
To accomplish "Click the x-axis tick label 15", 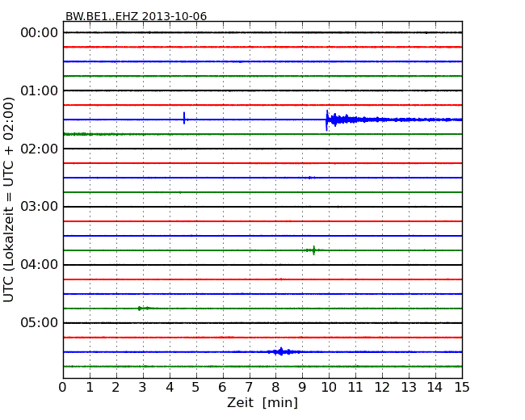I will [x=462, y=388].
